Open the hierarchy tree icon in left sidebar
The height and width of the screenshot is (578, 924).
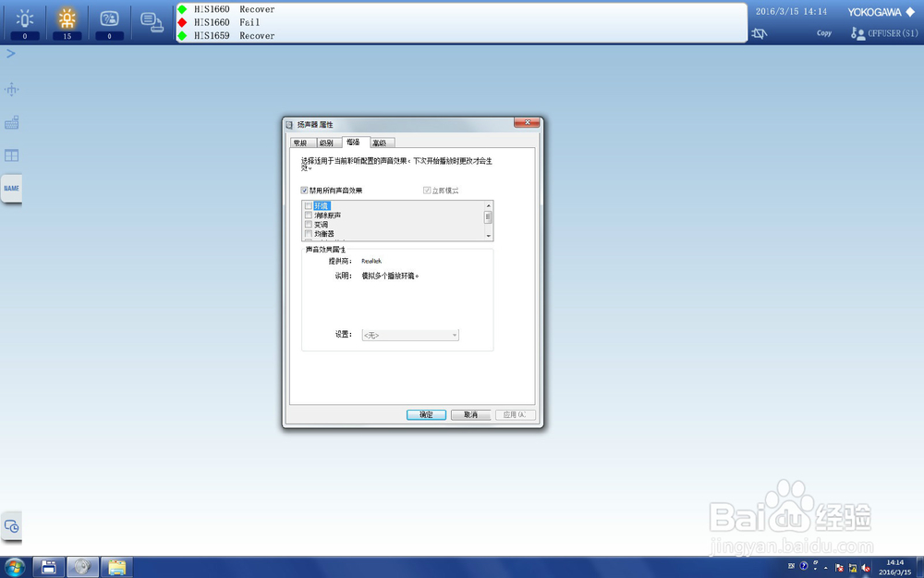(x=11, y=90)
